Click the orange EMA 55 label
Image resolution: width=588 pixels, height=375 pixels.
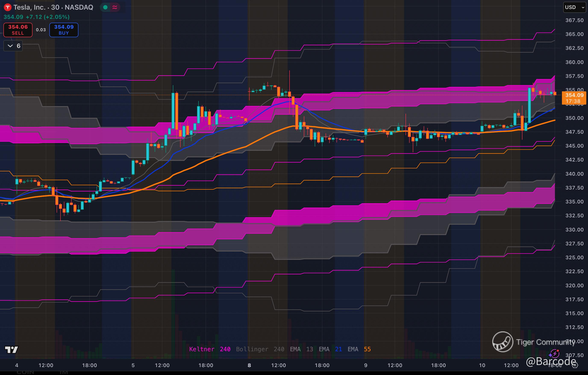[x=359, y=349]
